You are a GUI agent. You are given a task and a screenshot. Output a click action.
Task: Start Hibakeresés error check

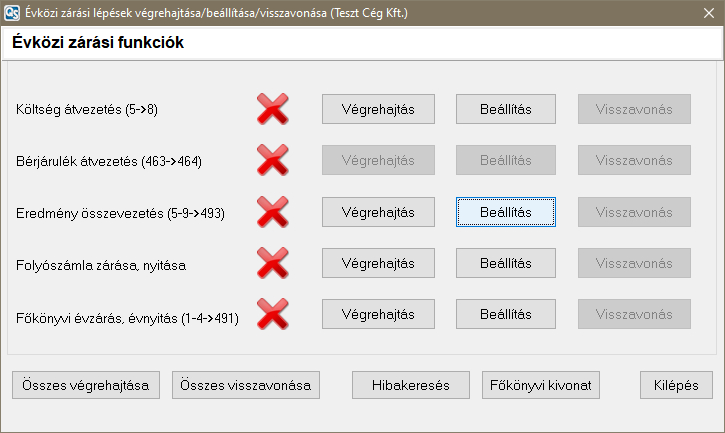point(411,385)
